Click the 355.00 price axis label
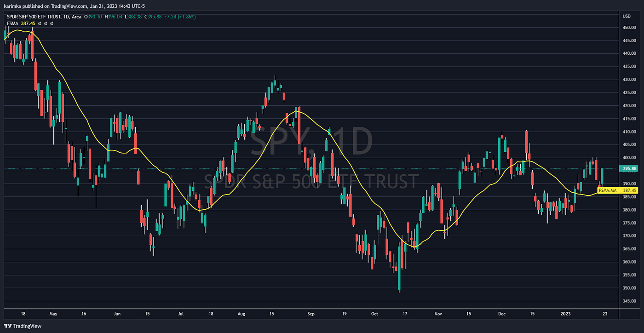 [628, 275]
